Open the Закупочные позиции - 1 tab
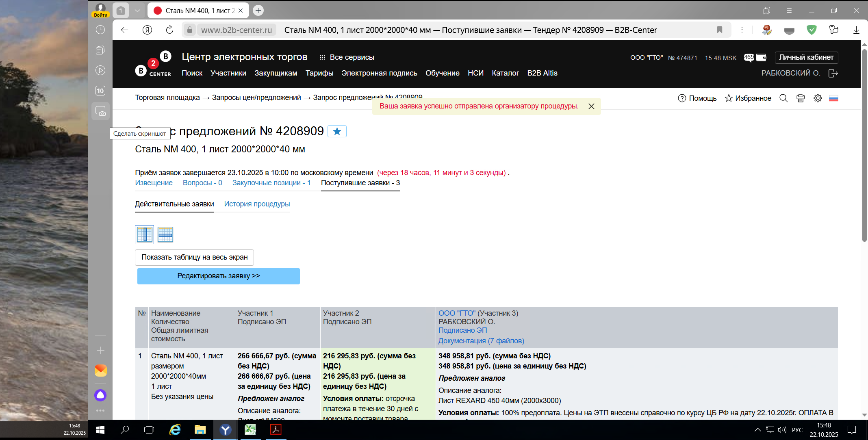This screenshot has width=868, height=440. tap(271, 183)
